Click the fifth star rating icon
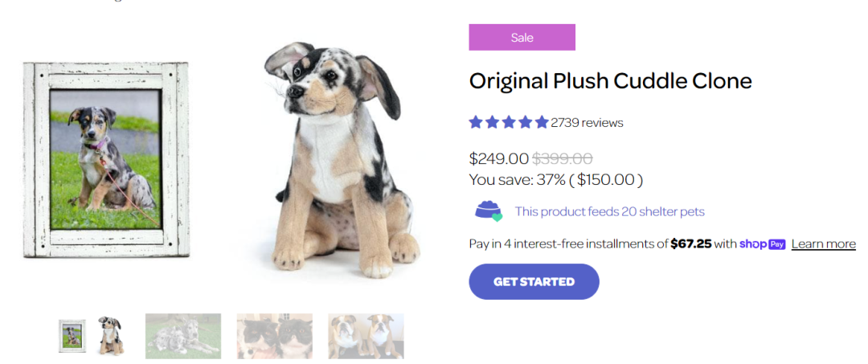 click(542, 123)
